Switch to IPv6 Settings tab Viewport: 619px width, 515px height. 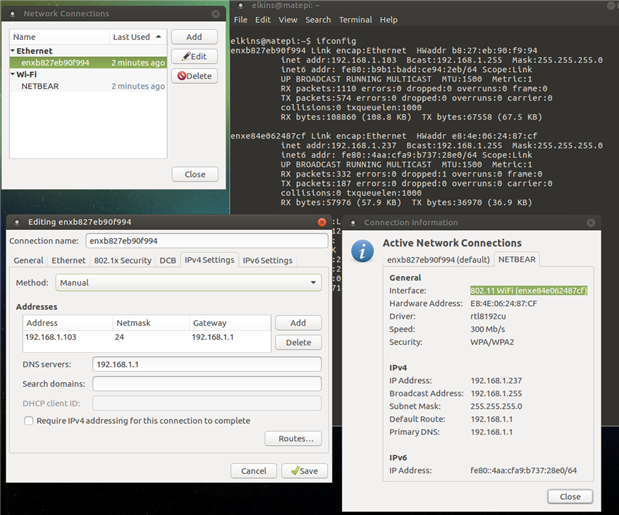tap(267, 260)
